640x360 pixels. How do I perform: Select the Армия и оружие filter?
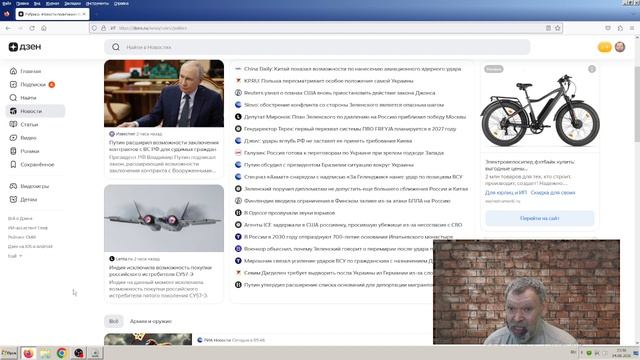(x=151, y=321)
